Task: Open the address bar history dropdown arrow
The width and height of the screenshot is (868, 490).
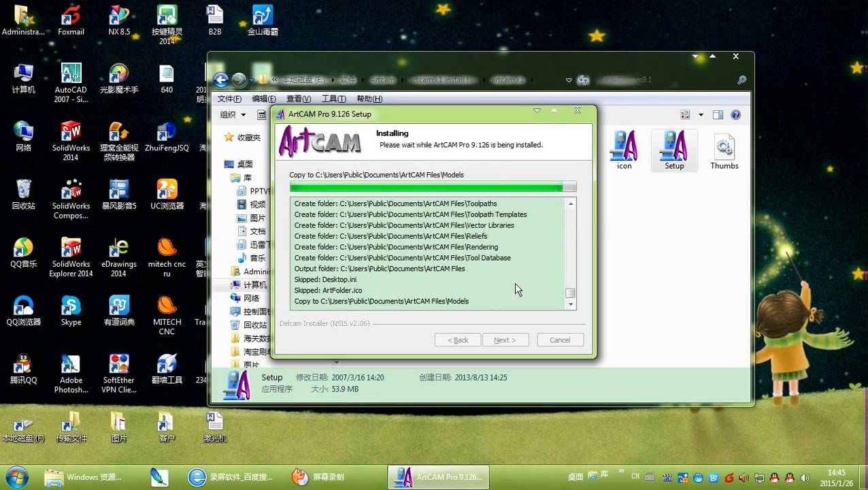Action: (x=569, y=80)
